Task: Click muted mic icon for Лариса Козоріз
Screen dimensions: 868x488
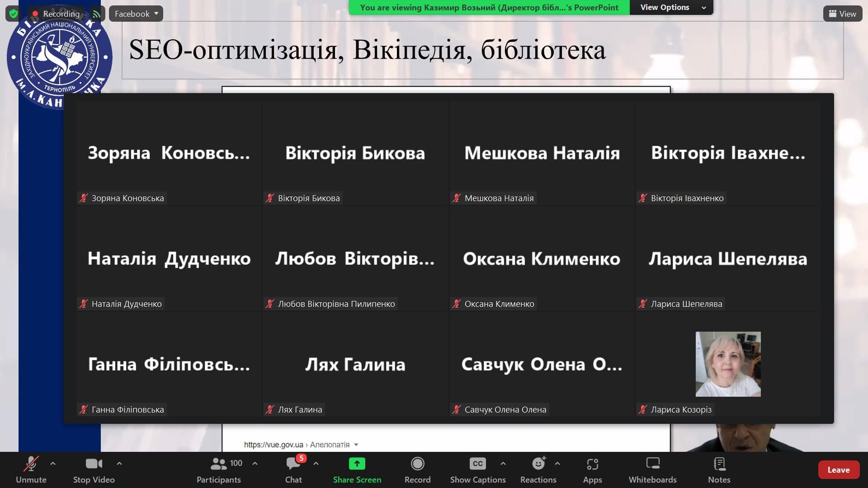Action: (x=643, y=409)
